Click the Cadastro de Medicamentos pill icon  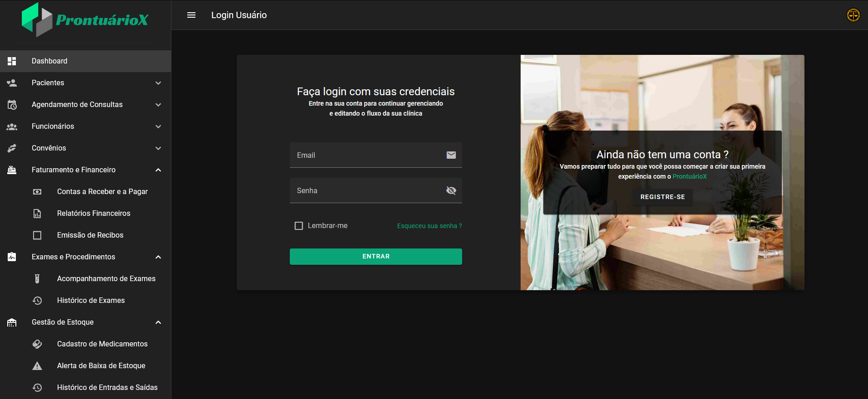[37, 344]
